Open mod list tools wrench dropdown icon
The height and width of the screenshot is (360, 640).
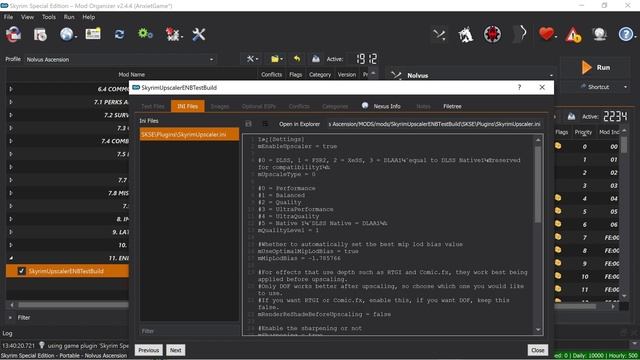click(x=252, y=59)
